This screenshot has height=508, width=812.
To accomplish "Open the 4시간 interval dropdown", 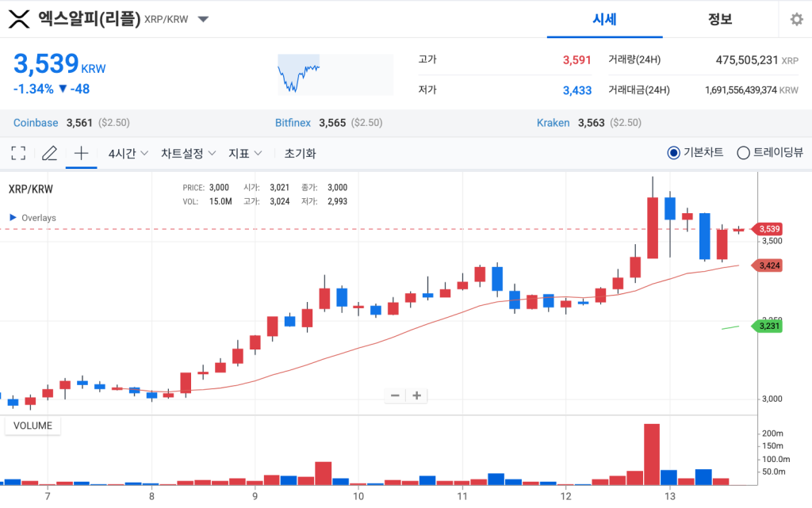I will pyautogui.click(x=128, y=154).
